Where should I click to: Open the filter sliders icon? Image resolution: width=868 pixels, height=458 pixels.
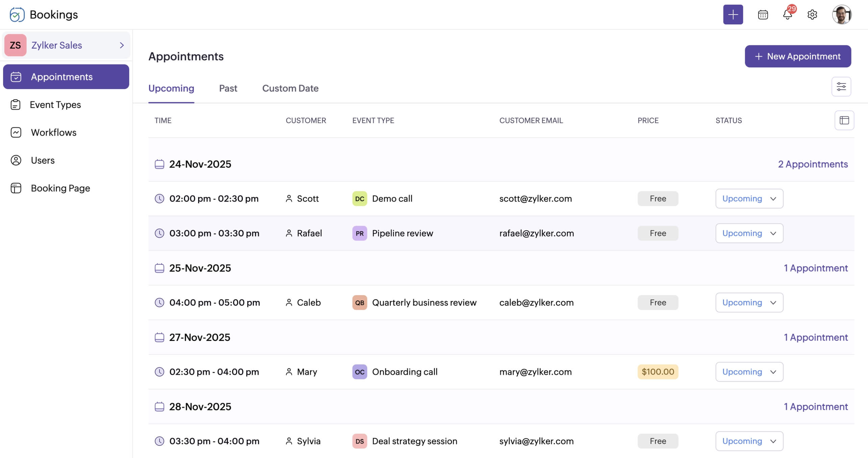click(x=841, y=87)
